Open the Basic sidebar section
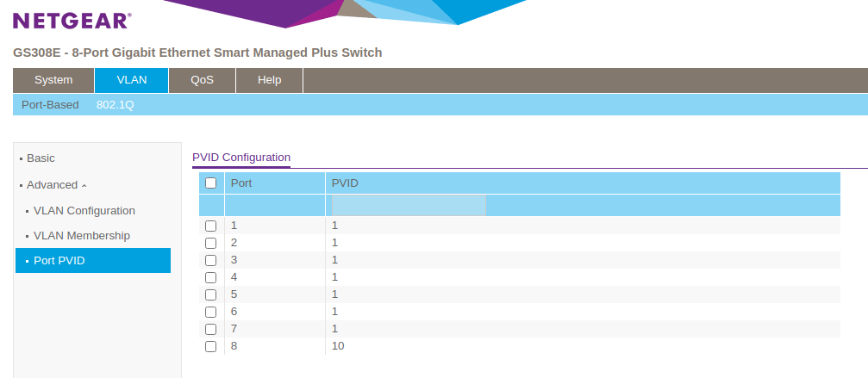Viewport: 868px width, 378px height. click(x=41, y=158)
